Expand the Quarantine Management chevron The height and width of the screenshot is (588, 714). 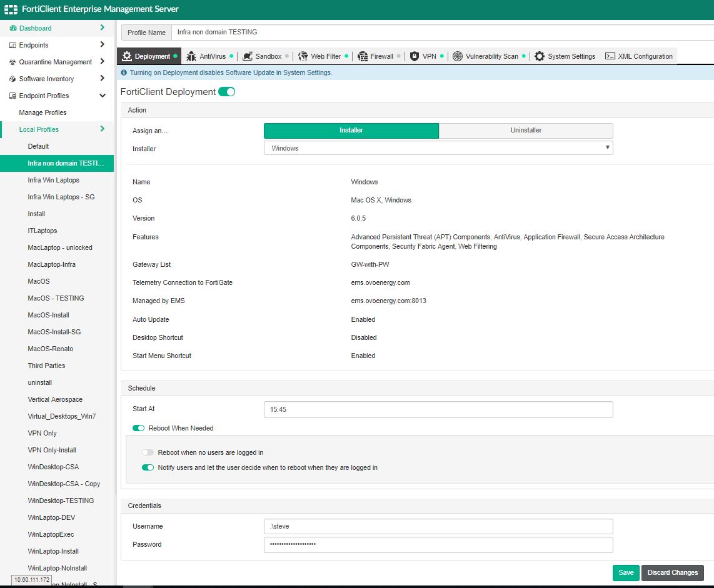103,61
